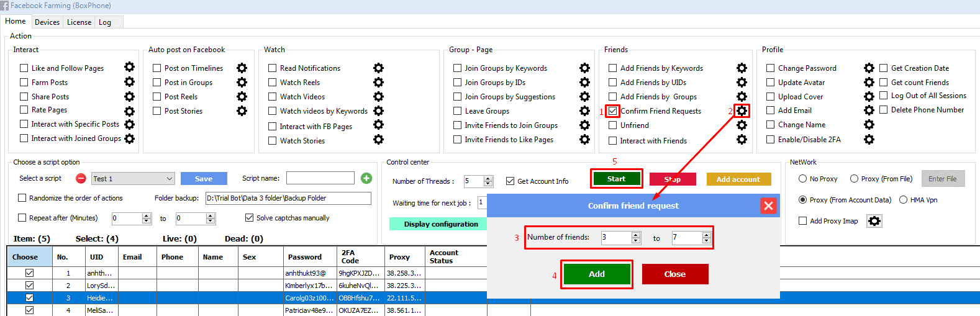The image size is (980, 316).
Task: Open settings gear for Unfriend
Action: 742,125
